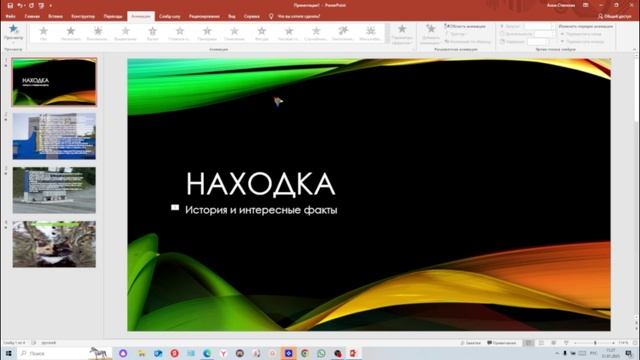The image size is (640, 360).
Task: Click the 'русский' language indicator in status bar
Action: 49,343
